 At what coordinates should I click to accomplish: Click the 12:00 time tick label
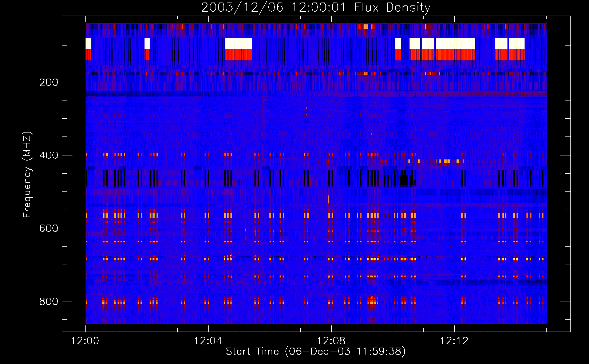pos(85,341)
